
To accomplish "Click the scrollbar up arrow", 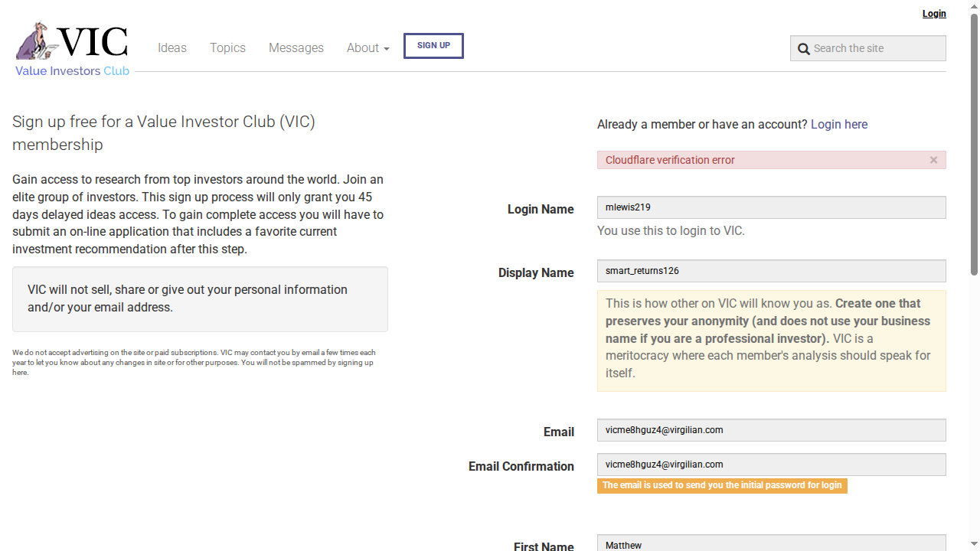I will pyautogui.click(x=974, y=6).
